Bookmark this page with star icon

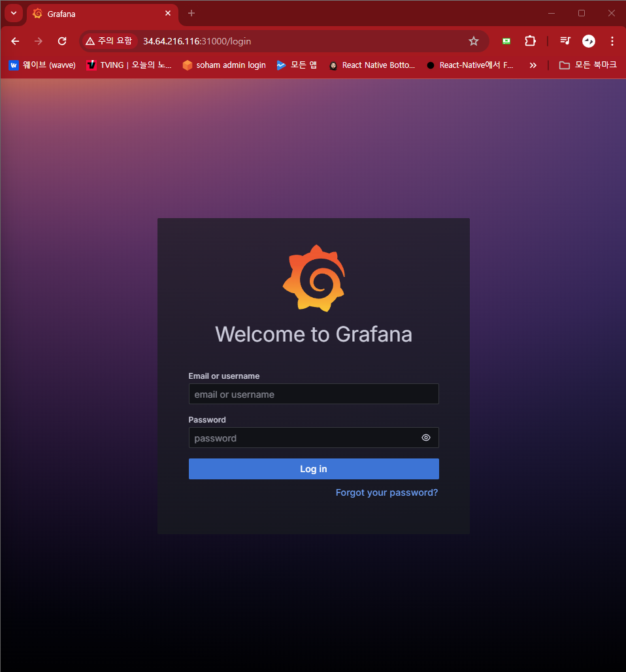click(473, 41)
